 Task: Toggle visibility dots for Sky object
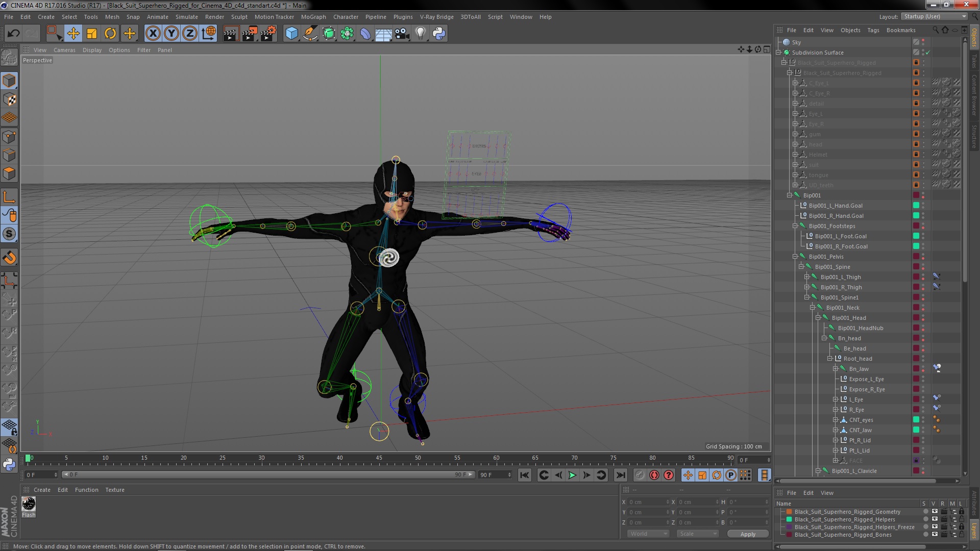coord(923,42)
